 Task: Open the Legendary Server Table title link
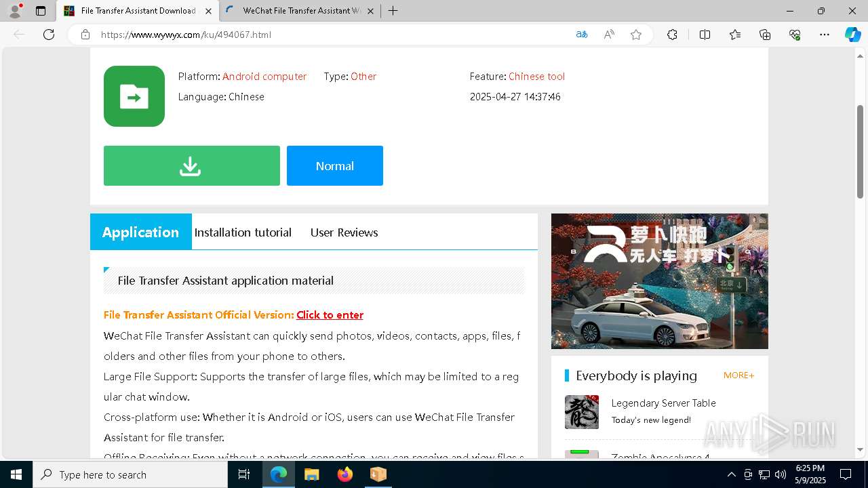tap(663, 403)
